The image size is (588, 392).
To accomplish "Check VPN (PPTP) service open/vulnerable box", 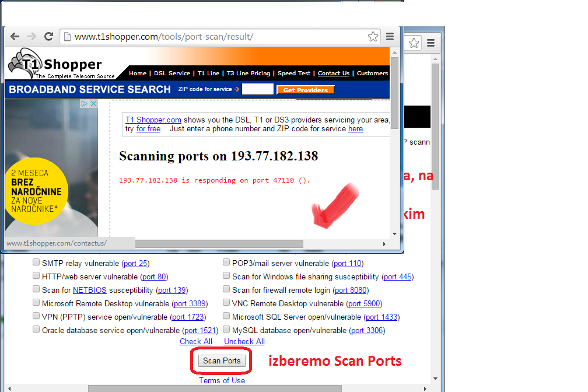I will [36, 316].
